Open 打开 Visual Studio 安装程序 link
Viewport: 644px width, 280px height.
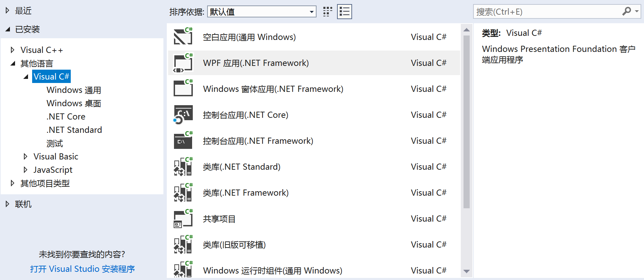(x=82, y=269)
